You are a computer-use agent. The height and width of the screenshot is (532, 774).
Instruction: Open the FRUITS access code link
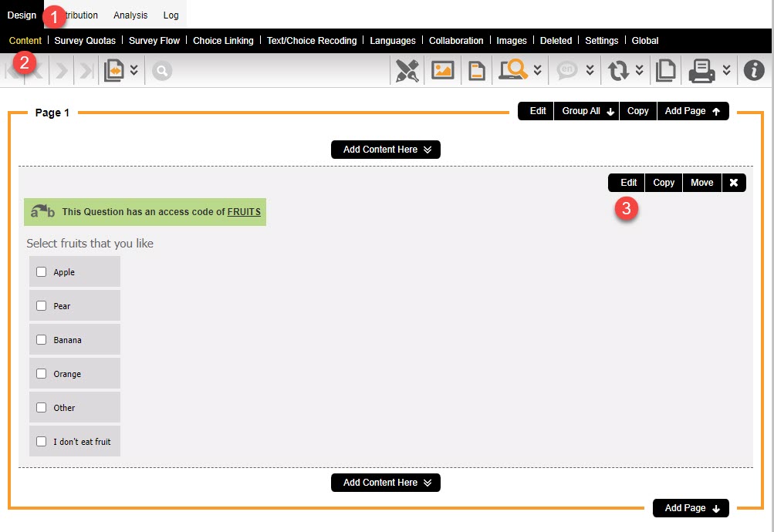click(244, 211)
